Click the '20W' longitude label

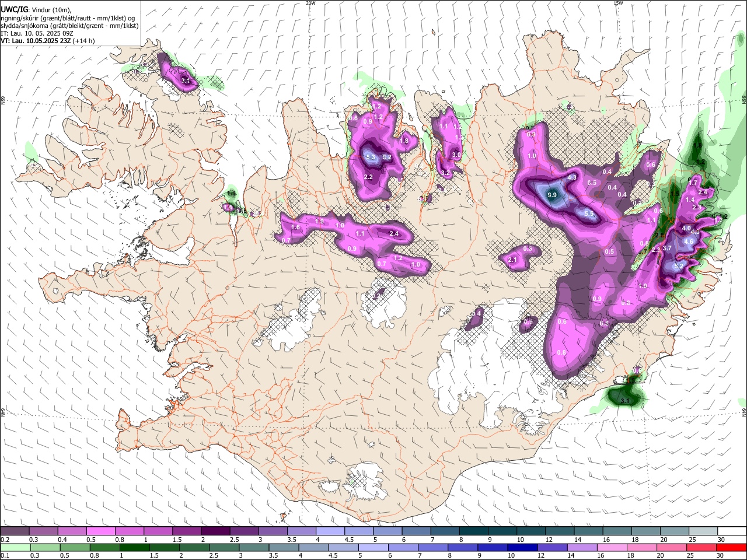point(310,3)
